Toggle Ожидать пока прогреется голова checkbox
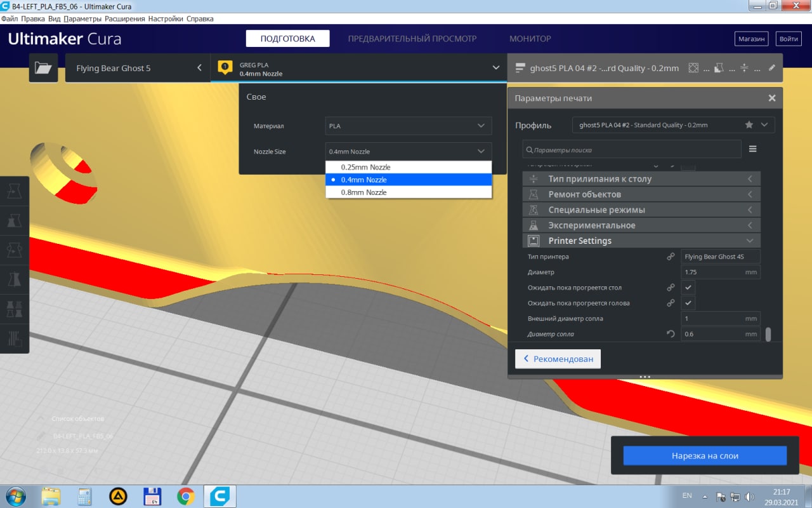 [x=688, y=303]
